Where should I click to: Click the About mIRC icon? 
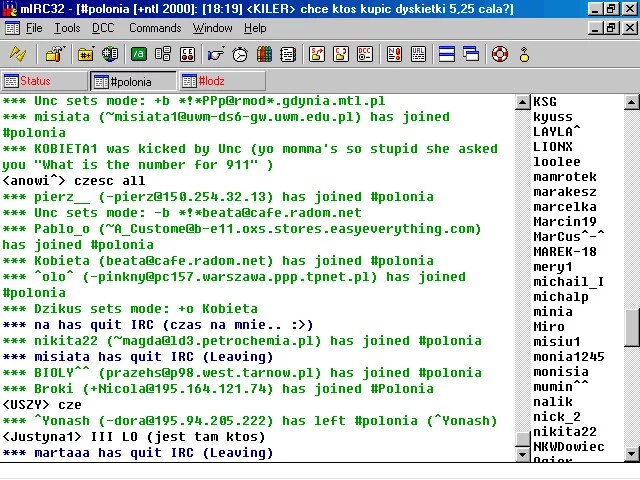click(524, 54)
